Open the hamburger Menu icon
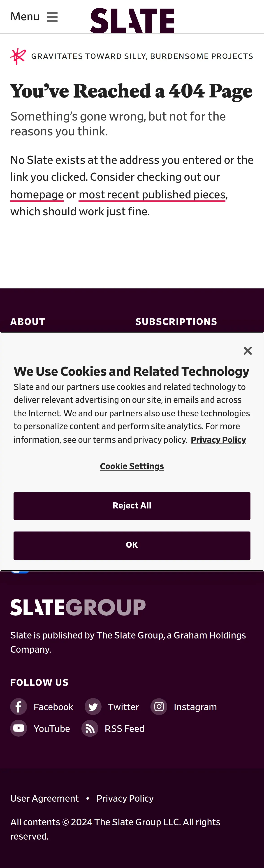 pos(52,17)
